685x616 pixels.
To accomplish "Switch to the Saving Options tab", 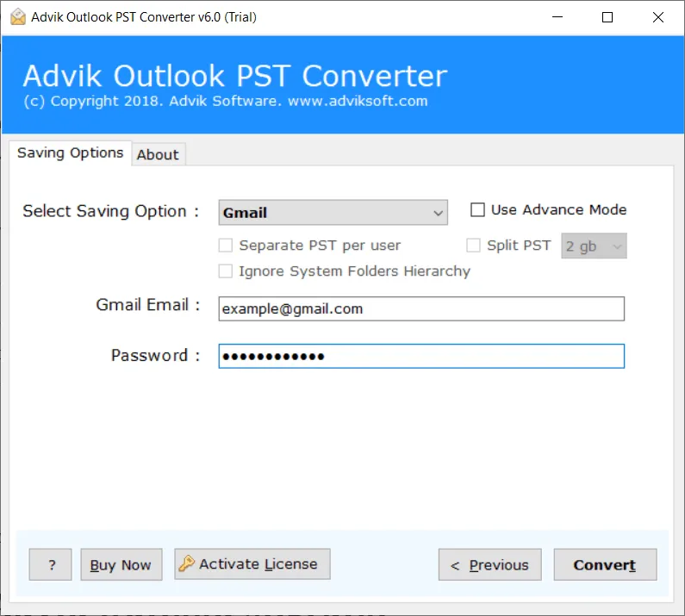I will click(x=71, y=152).
